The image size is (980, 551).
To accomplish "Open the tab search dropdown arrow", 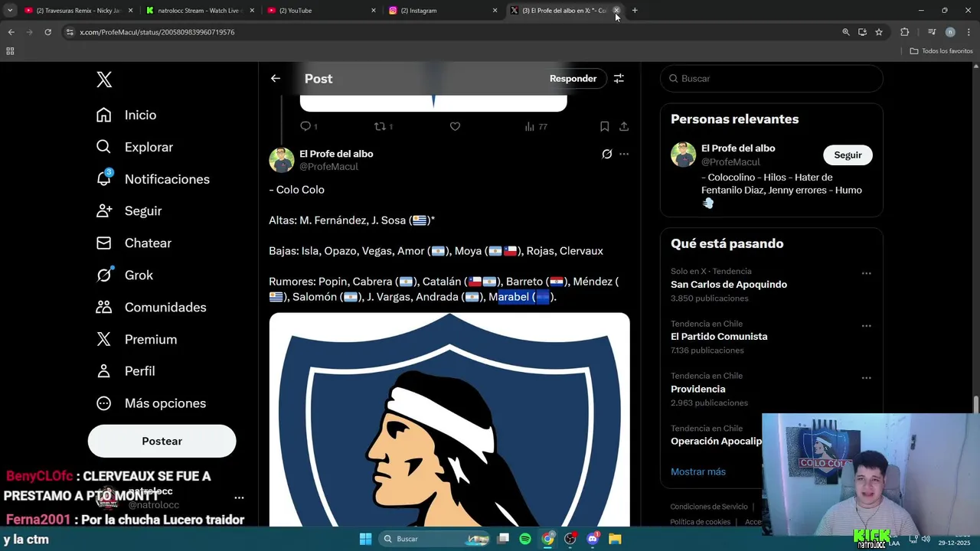I will tap(10, 11).
